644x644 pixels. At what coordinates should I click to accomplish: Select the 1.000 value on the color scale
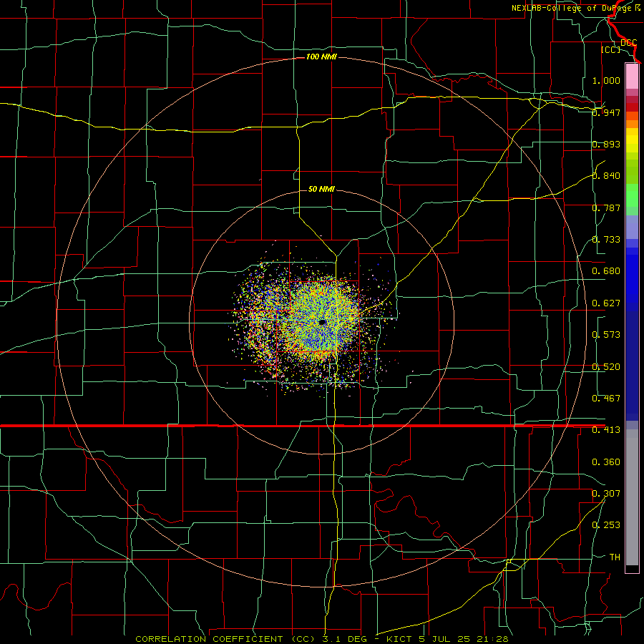tap(606, 80)
